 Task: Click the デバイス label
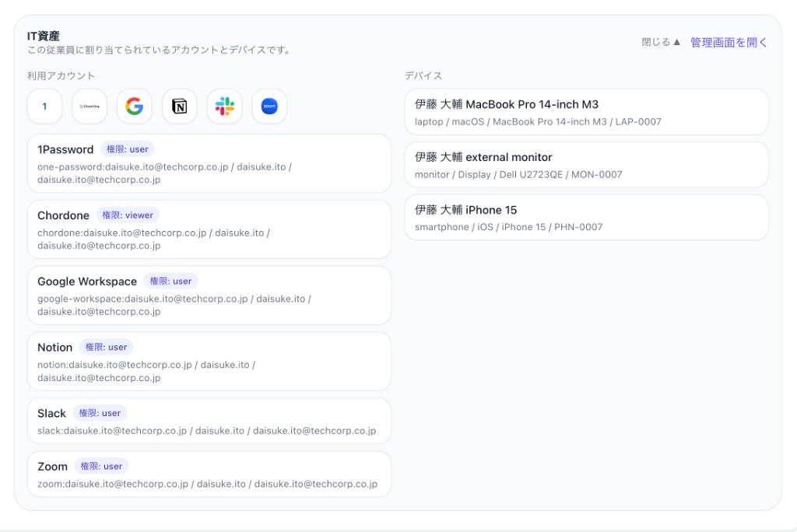[x=423, y=75]
